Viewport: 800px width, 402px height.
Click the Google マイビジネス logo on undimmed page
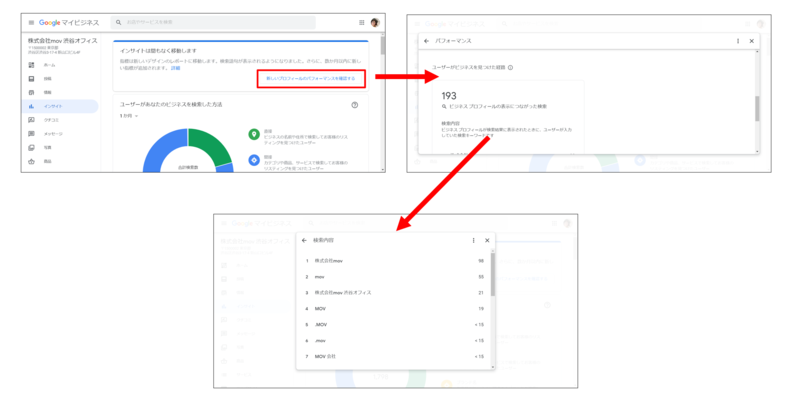pyautogui.click(x=69, y=22)
